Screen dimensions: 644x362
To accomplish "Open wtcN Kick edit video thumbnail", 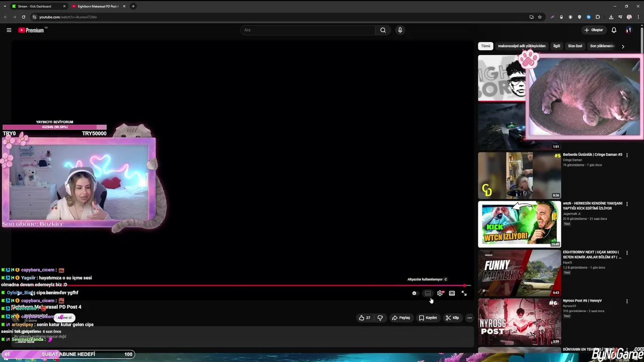I will (519, 224).
